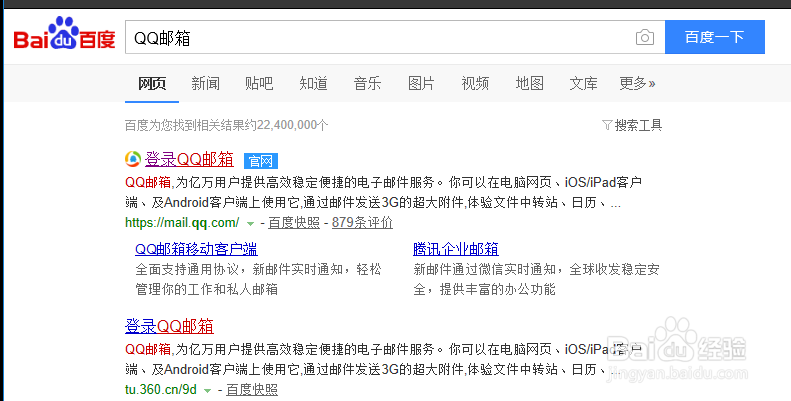Click the search tools filter icon

(607, 125)
